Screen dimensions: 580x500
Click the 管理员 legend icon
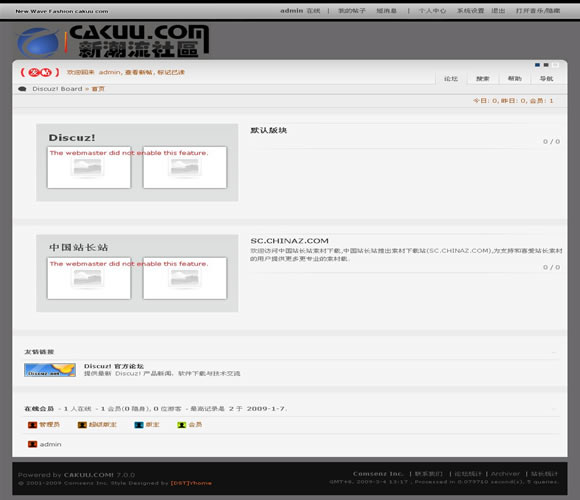coord(33,425)
